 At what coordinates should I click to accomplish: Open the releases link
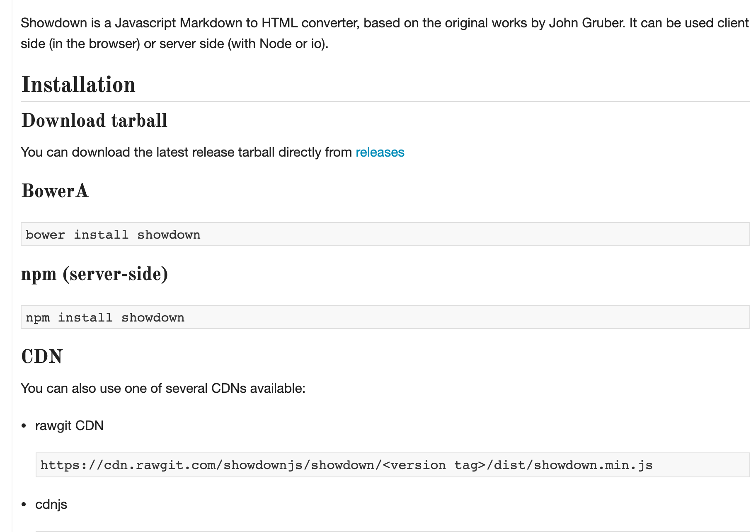380,152
